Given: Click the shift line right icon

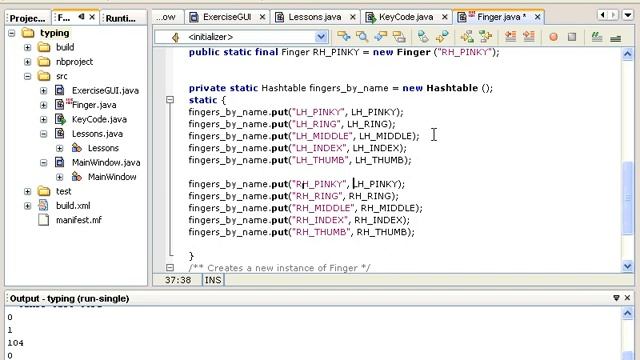Looking at the screenshot, I should point(529,37).
